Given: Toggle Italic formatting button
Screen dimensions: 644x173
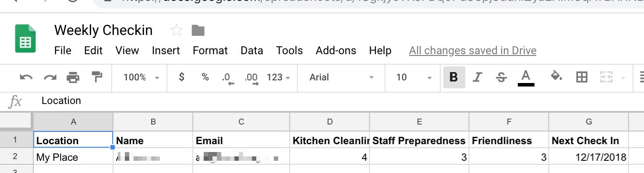Looking at the screenshot, I should coord(478,77).
